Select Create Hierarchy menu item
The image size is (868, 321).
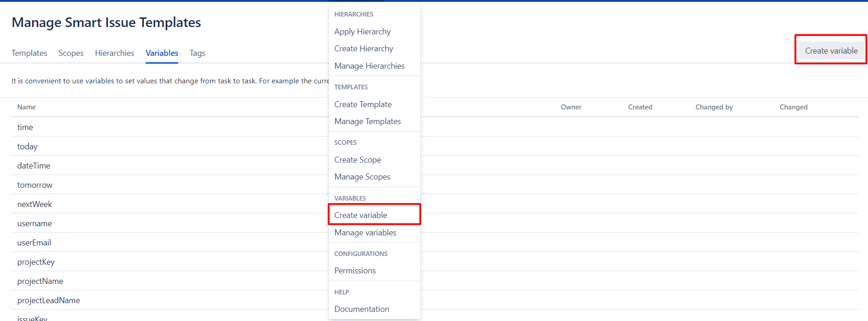pyautogui.click(x=364, y=49)
